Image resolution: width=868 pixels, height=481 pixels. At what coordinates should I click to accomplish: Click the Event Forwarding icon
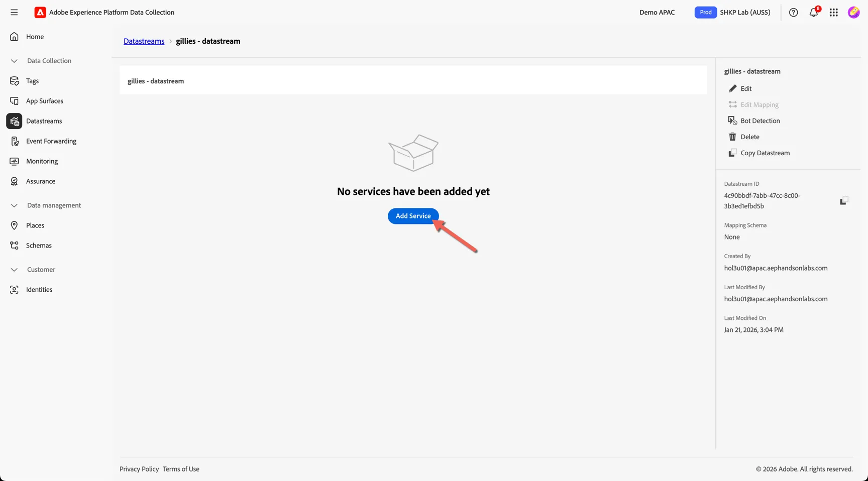pos(14,141)
